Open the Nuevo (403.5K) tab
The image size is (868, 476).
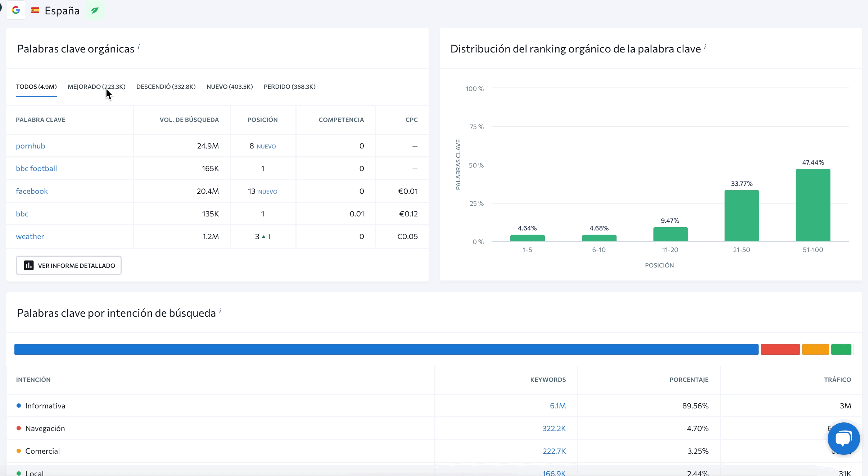230,87
